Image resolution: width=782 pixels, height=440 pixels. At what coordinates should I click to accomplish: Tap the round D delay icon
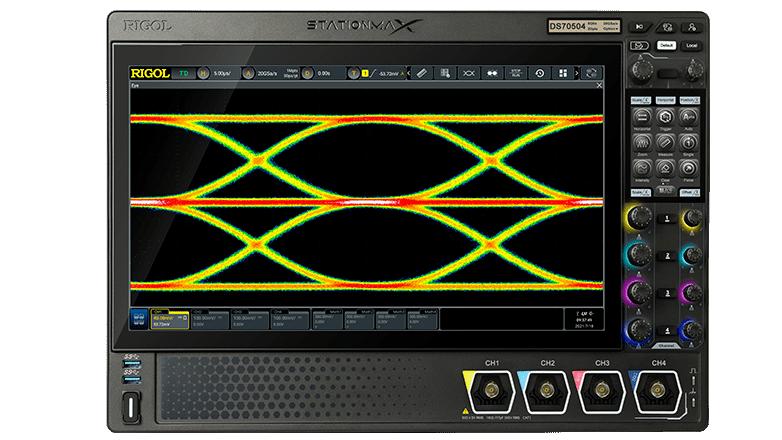308,73
